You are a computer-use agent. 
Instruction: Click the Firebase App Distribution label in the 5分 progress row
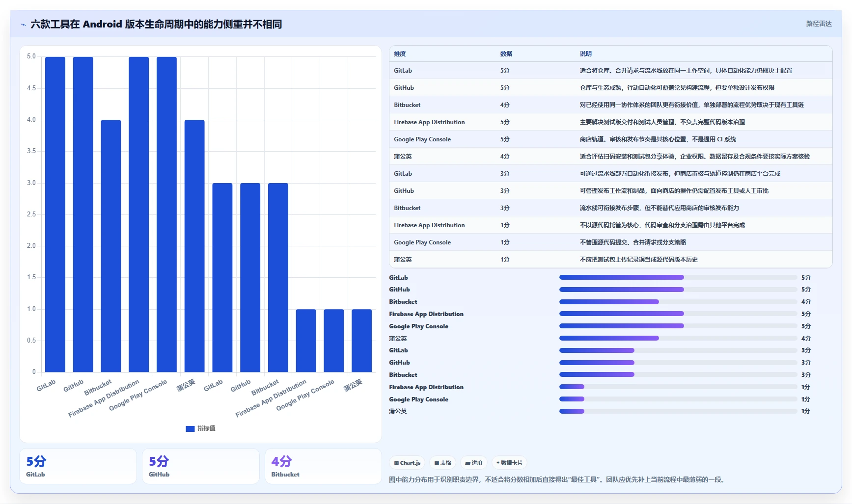tap(426, 314)
